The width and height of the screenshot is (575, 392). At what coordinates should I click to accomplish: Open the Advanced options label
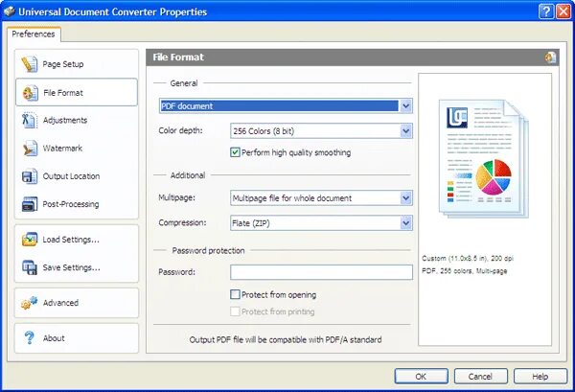pos(60,303)
